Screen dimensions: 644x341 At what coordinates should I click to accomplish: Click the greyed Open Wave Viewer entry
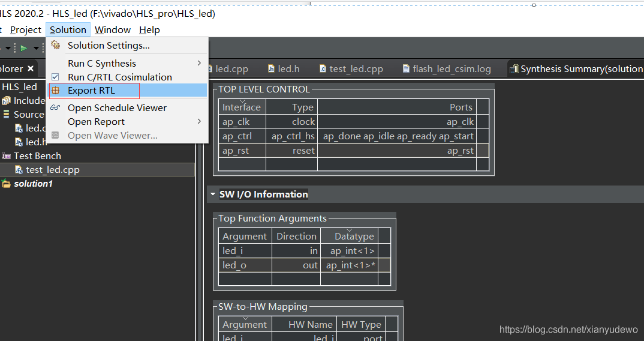click(113, 135)
